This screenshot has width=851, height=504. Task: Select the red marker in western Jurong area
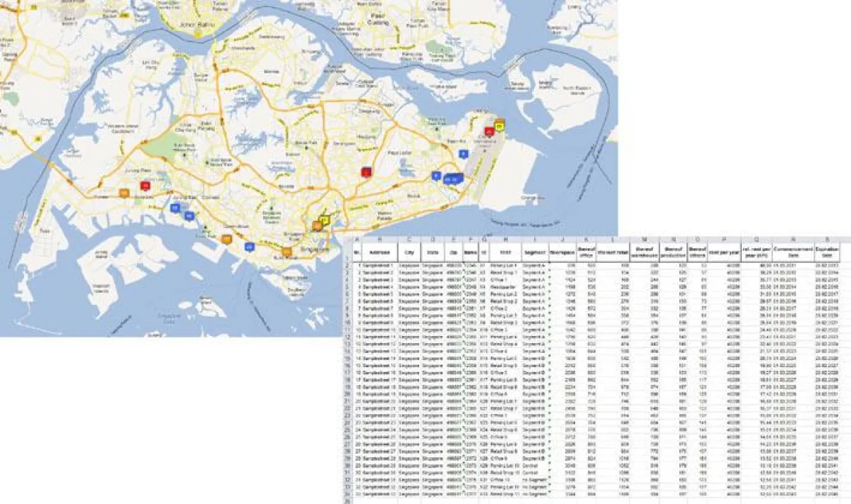[145, 186]
